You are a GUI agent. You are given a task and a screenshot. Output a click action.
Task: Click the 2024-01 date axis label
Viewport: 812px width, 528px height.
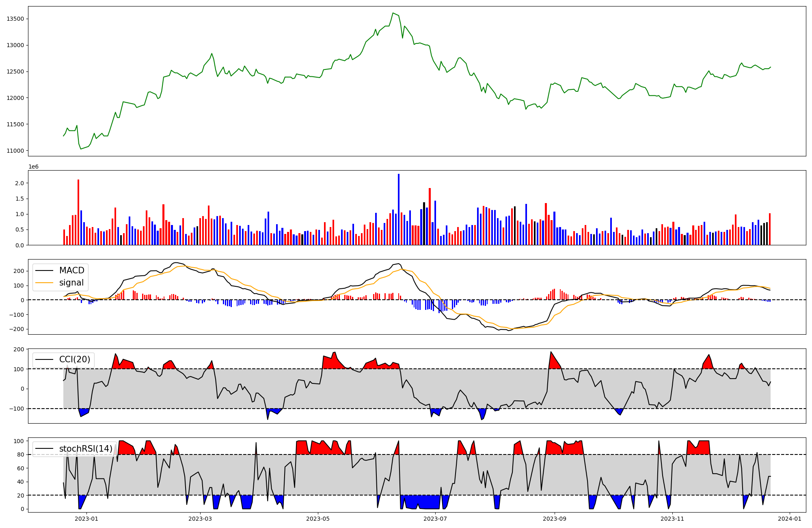click(x=790, y=519)
